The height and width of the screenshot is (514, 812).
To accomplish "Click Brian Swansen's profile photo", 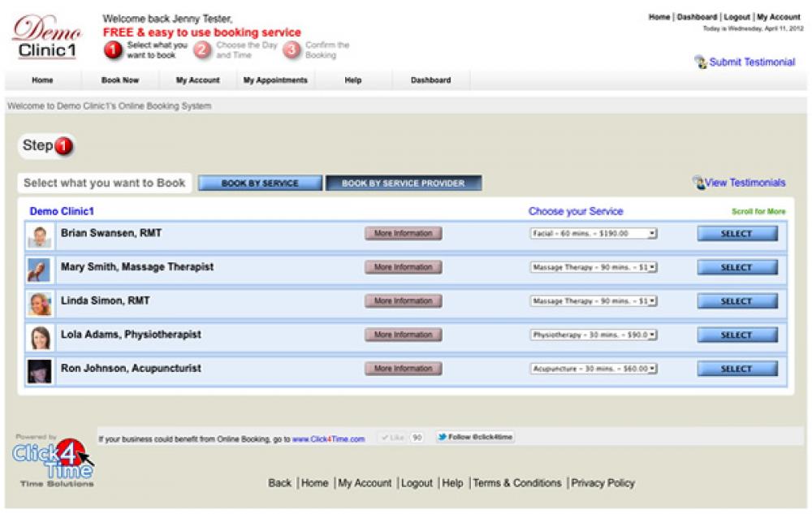I will [x=40, y=233].
